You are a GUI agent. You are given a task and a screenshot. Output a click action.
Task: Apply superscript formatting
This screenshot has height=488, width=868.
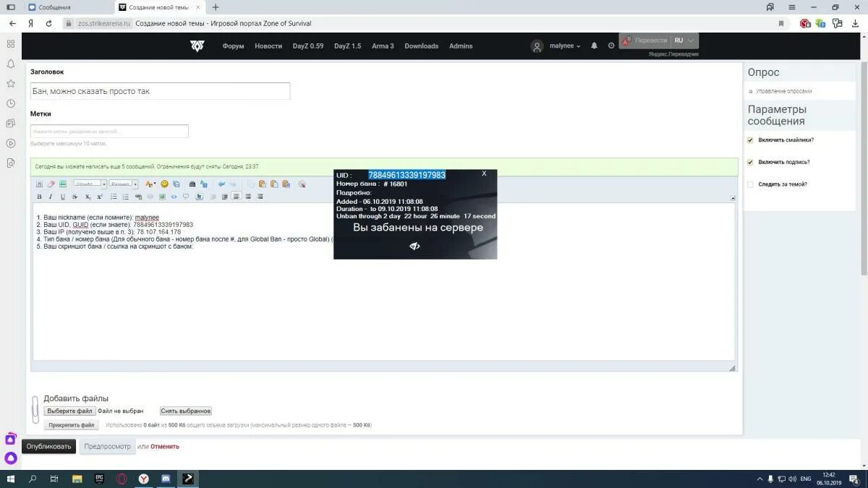tap(100, 197)
